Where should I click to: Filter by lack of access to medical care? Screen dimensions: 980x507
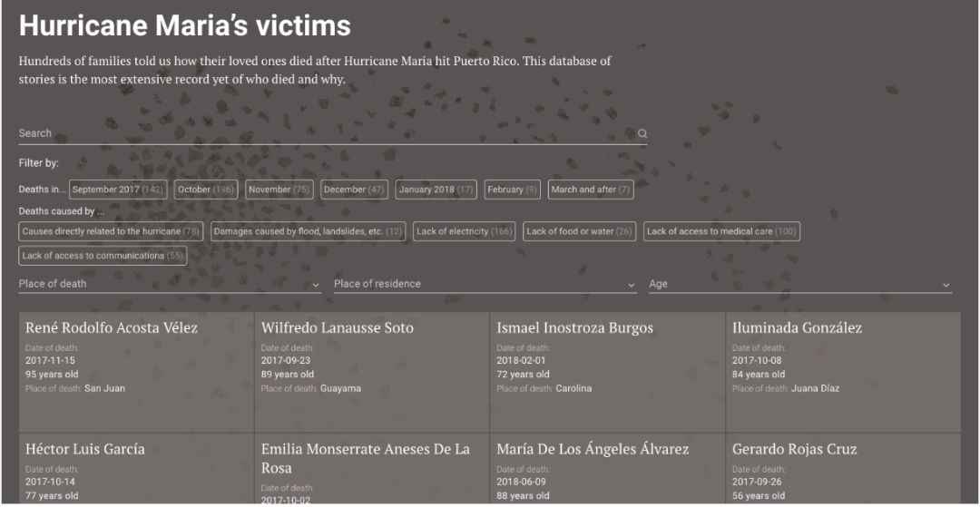(721, 231)
